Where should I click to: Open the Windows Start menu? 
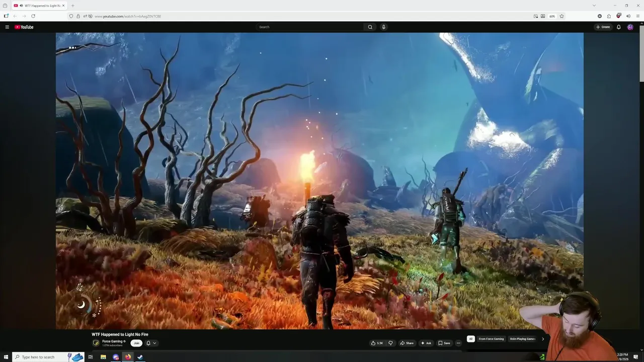coord(6,357)
